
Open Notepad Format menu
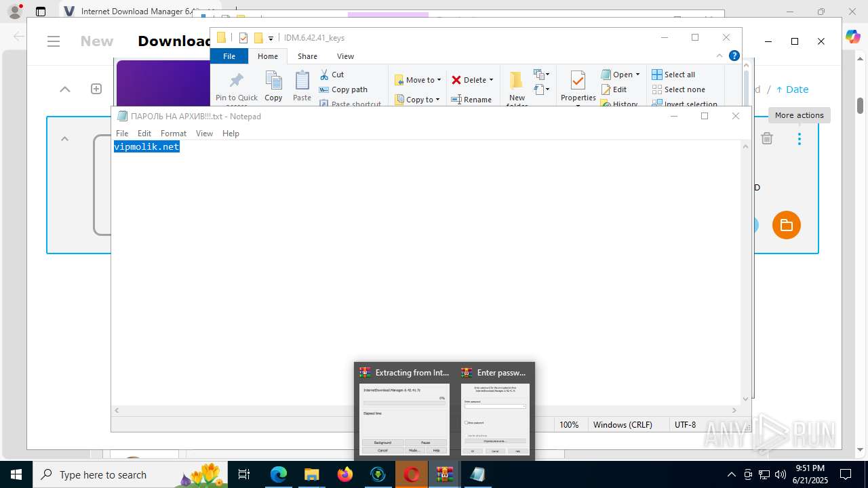pos(174,134)
